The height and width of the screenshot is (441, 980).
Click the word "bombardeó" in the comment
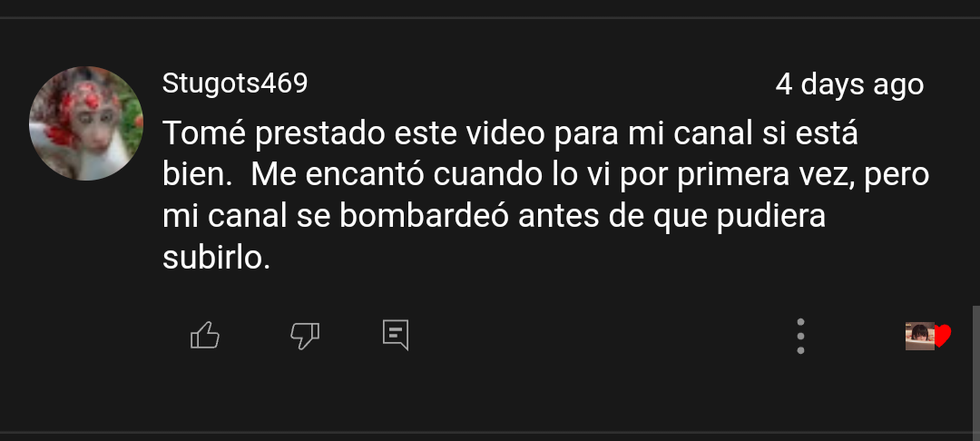tap(425, 217)
